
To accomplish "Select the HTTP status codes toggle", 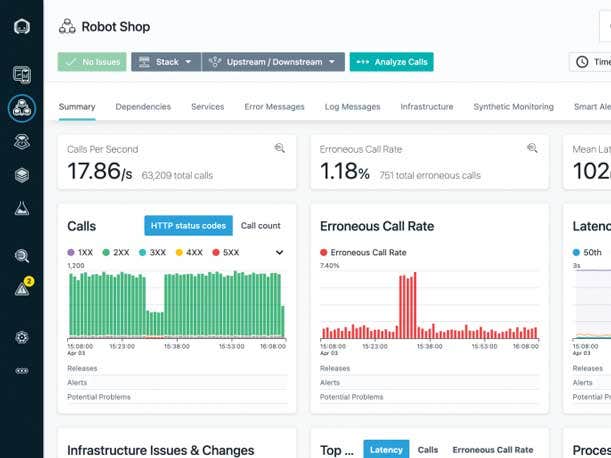I will coord(188,226).
